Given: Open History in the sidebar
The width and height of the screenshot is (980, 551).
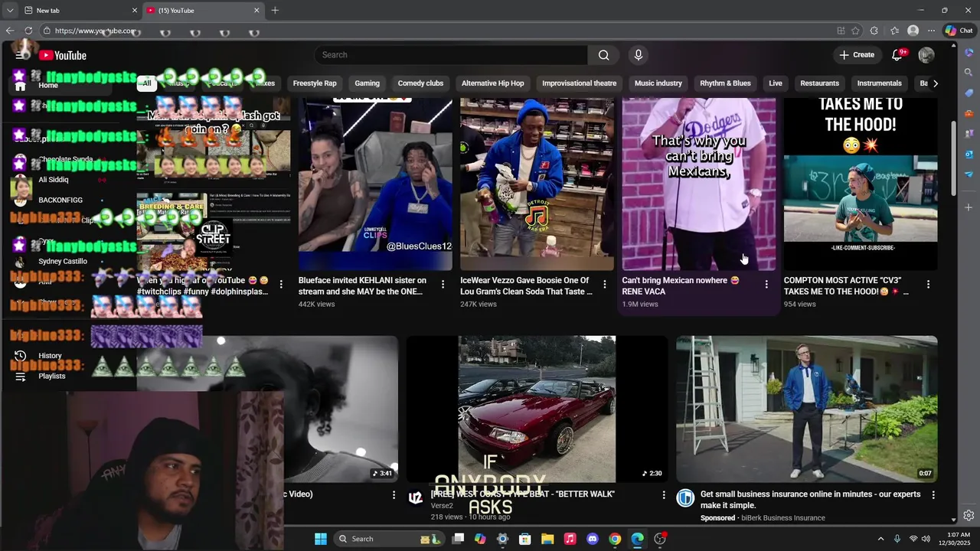Looking at the screenshot, I should click(x=50, y=356).
